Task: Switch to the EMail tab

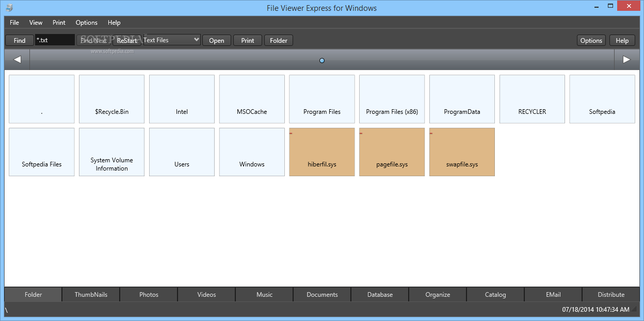Action: click(x=553, y=295)
